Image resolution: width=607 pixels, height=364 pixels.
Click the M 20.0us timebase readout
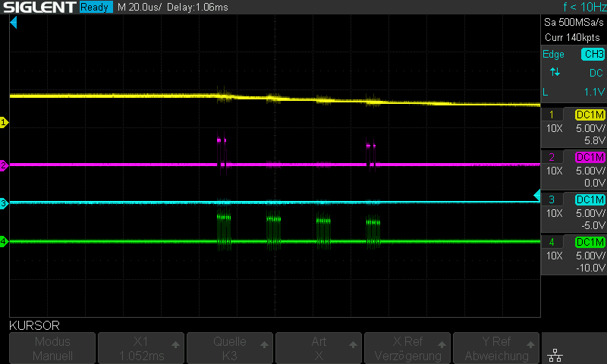click(x=140, y=7)
